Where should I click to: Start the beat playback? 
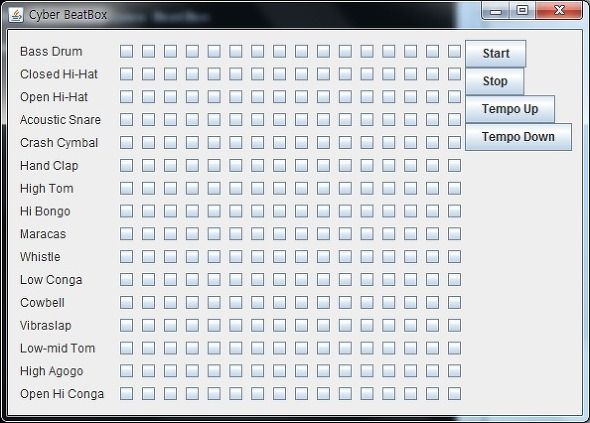[x=496, y=54]
